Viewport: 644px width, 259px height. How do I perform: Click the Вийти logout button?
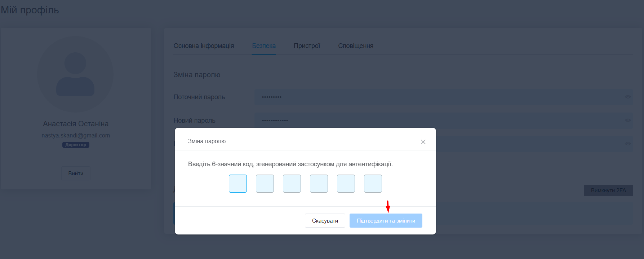[76, 174]
